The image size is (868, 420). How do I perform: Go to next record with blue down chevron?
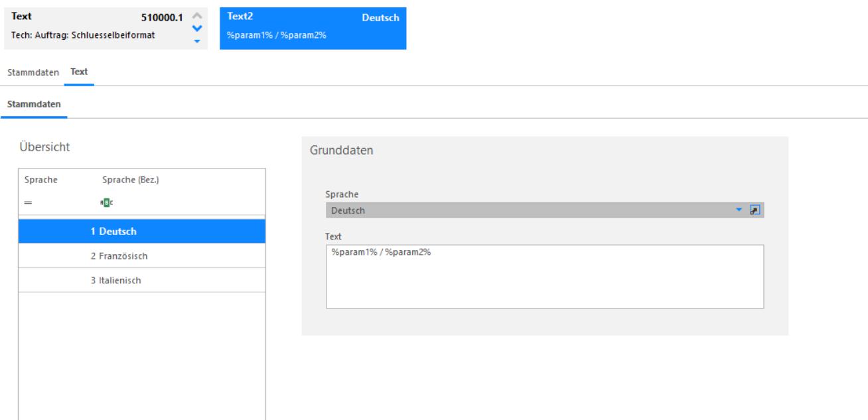(x=196, y=28)
